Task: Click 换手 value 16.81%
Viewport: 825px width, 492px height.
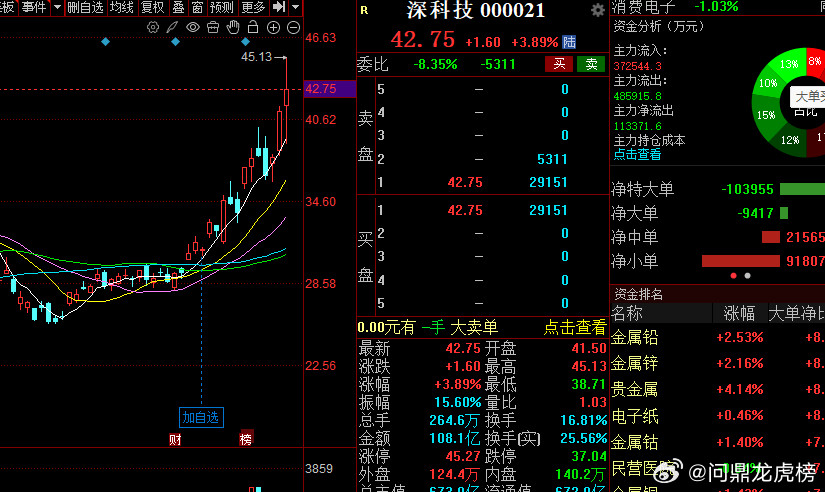Action: coord(583,420)
